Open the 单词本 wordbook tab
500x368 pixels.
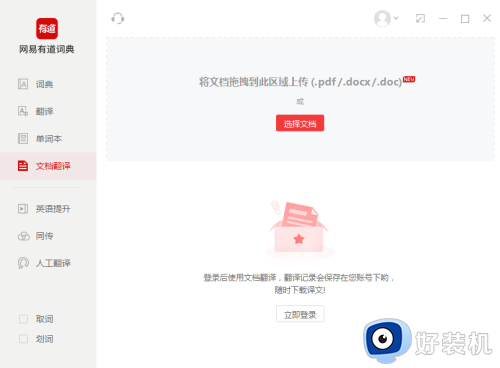pyautogui.click(x=48, y=139)
